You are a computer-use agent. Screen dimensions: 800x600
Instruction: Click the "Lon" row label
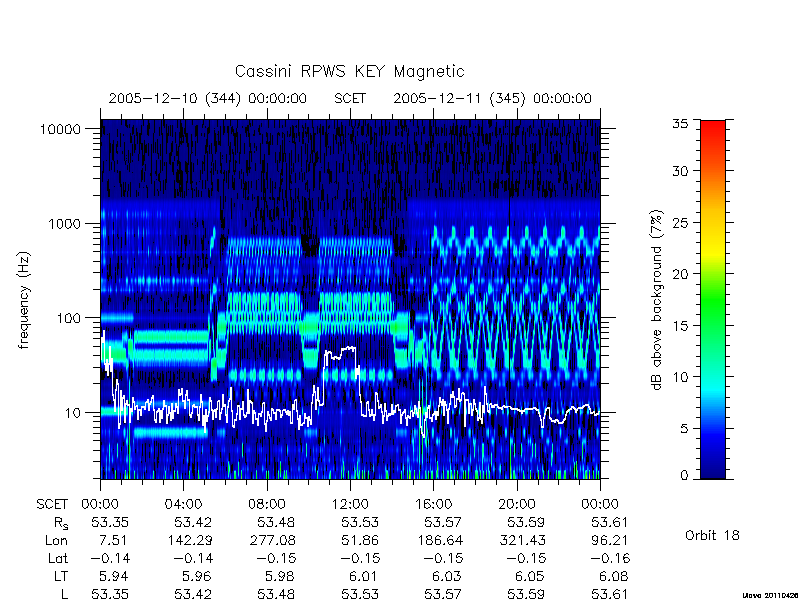[x=57, y=541]
